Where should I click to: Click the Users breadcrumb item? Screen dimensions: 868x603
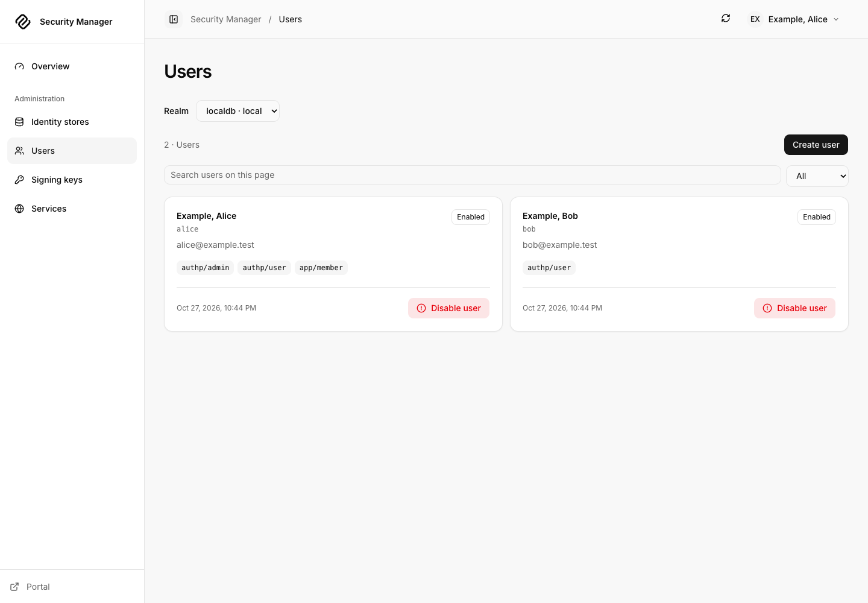click(290, 19)
